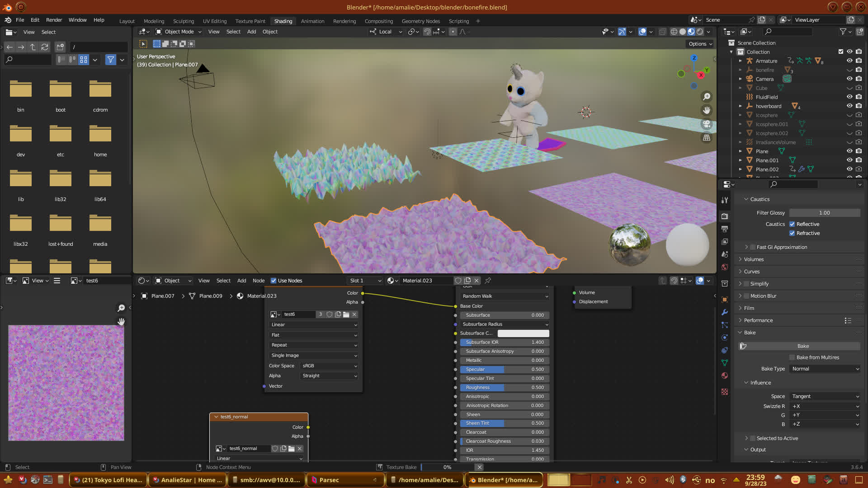The image size is (868, 488).
Task: Click the viewport Options button
Action: click(700, 44)
